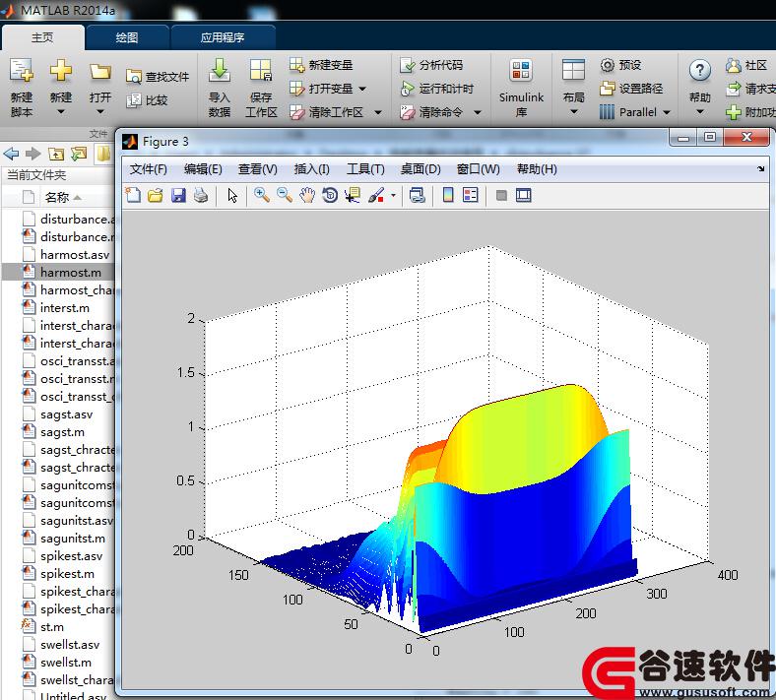Image resolution: width=776 pixels, height=700 pixels.
Task: Expand Clear Workspace (清除工作区) dropdown
Action: 378,113
